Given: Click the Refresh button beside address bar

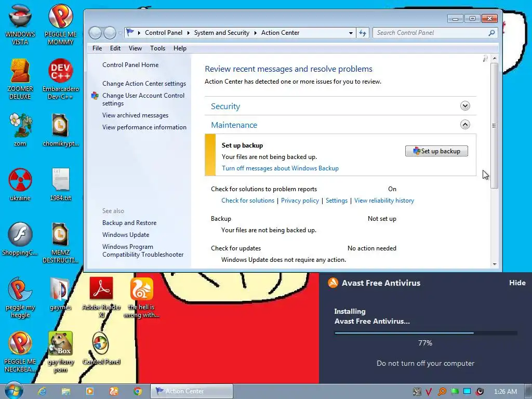Looking at the screenshot, I should (363, 33).
